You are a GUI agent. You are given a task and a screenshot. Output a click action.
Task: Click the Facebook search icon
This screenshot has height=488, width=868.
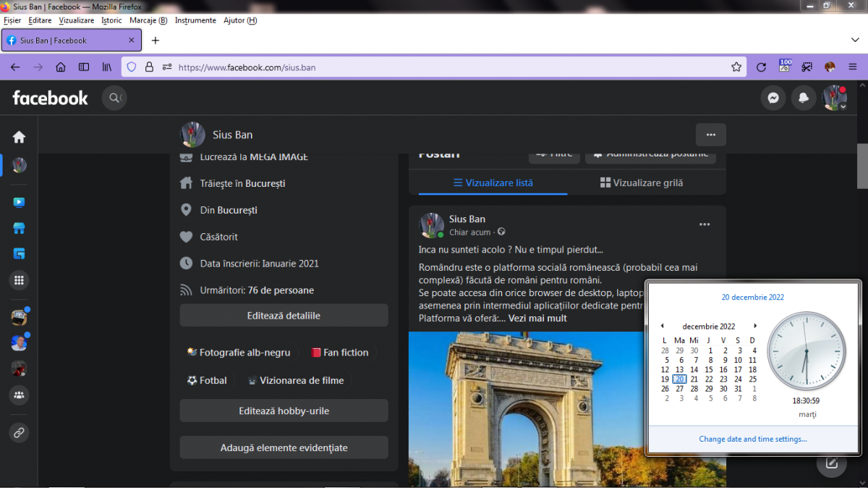pos(114,98)
